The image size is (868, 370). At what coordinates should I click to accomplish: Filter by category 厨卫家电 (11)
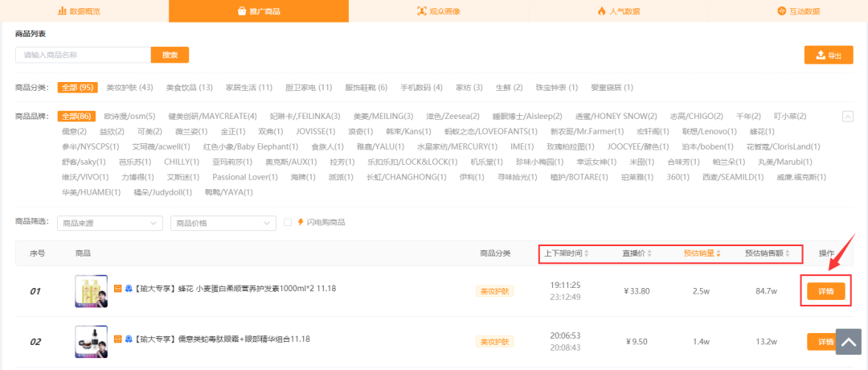click(x=309, y=88)
